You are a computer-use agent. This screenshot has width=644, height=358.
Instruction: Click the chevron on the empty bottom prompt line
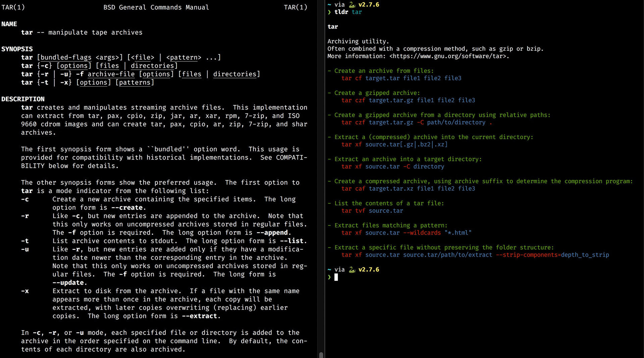[329, 277]
